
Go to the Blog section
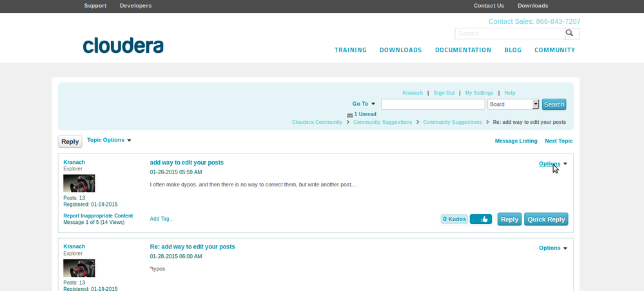coord(513,50)
